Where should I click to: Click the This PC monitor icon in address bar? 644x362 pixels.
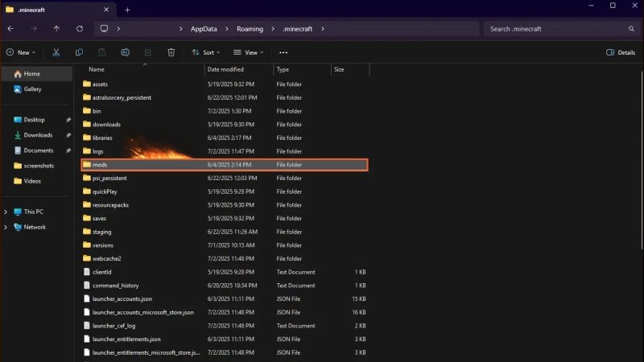105,29
